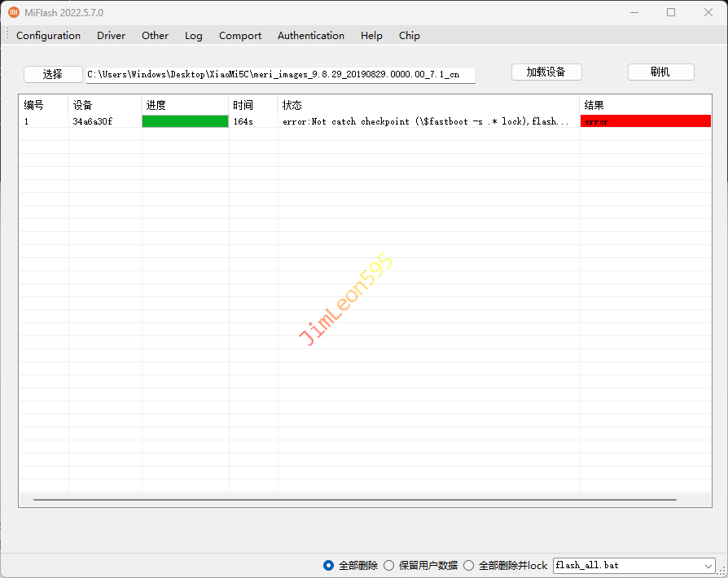Open the Authentication menu
Viewport: 728px width, 578px height.
coord(310,36)
